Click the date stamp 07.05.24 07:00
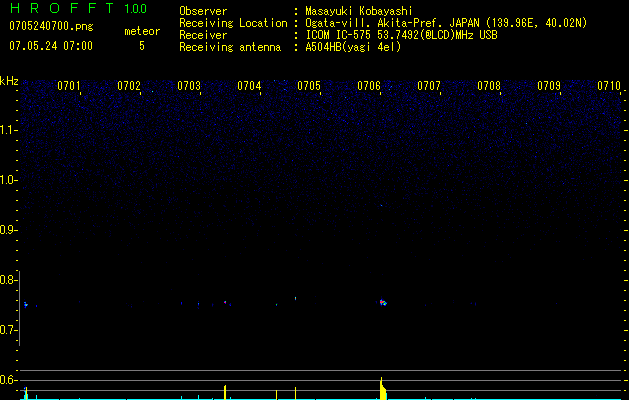This screenshot has height=400, width=629. 51,46
